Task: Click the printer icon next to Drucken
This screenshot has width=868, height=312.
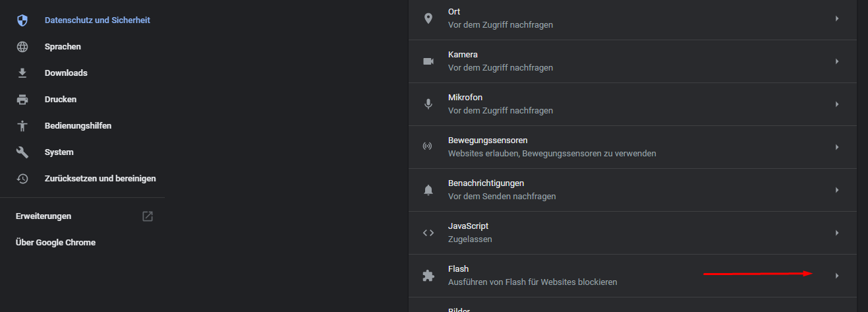Action: point(22,100)
